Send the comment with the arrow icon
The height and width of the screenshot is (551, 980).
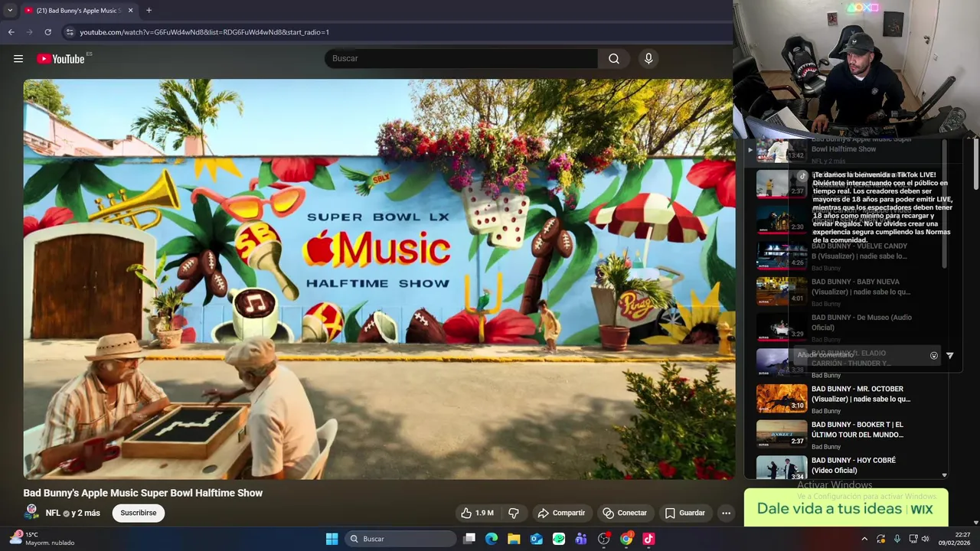[x=950, y=355]
